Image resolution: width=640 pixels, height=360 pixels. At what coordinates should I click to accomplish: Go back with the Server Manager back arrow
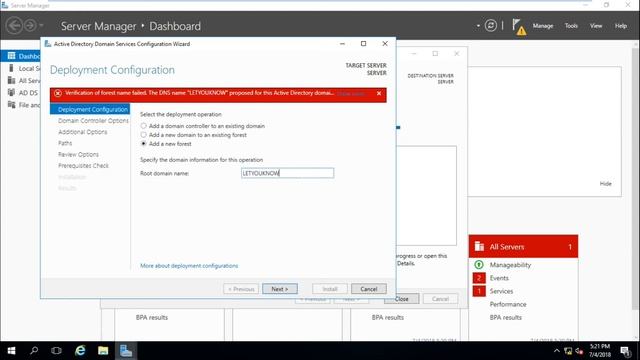coord(14,26)
